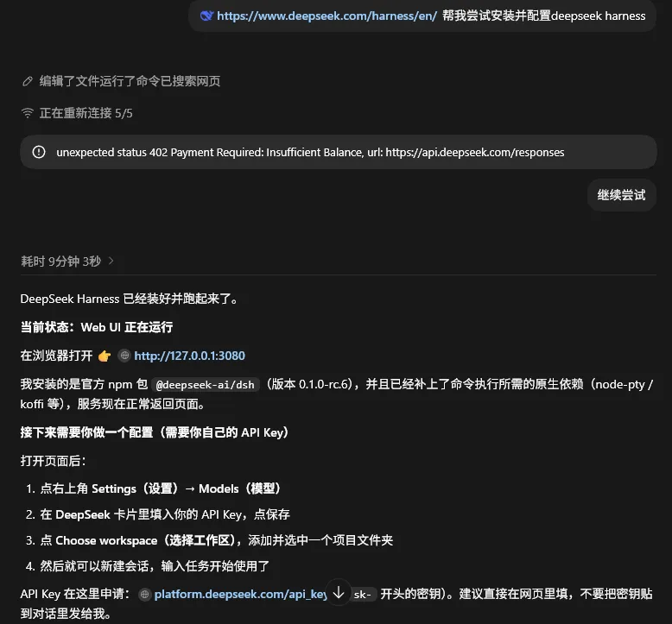Click the 帮我尝试安装并配置deepseek harness message text
672x624 pixels.
(544, 16)
